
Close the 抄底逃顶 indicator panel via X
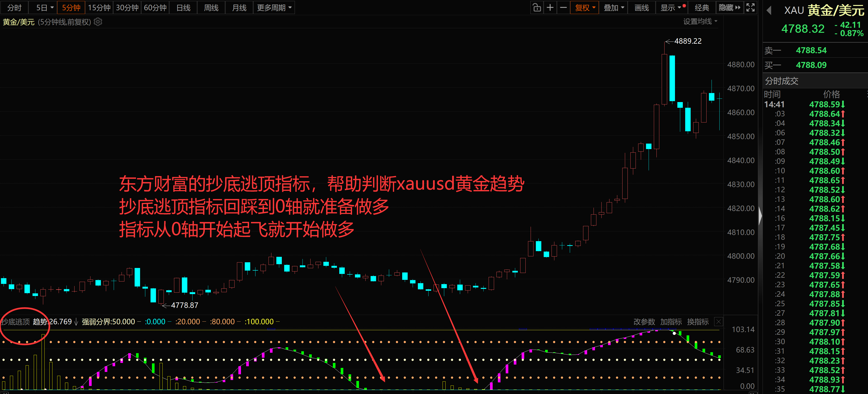[x=718, y=322]
